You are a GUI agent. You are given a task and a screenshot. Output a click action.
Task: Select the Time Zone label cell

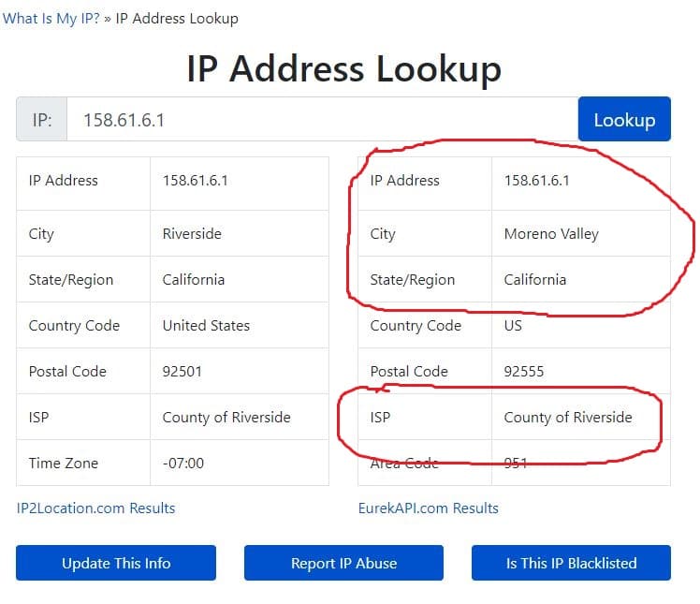(x=63, y=464)
